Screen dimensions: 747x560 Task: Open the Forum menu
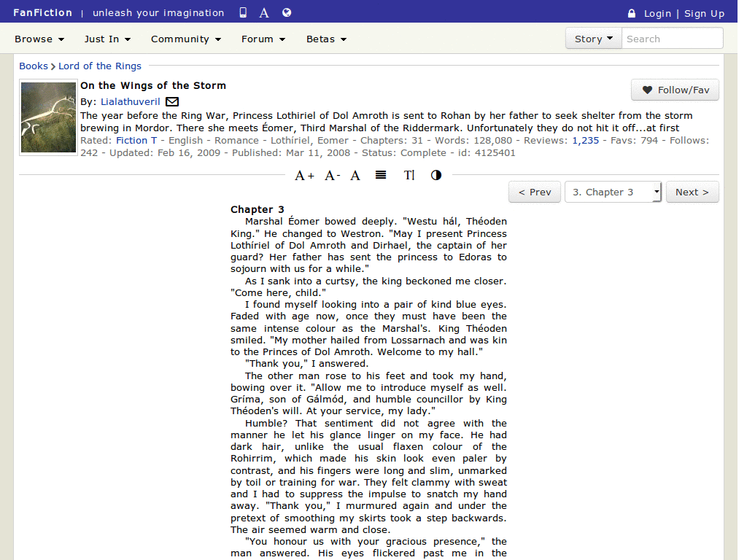[263, 39]
